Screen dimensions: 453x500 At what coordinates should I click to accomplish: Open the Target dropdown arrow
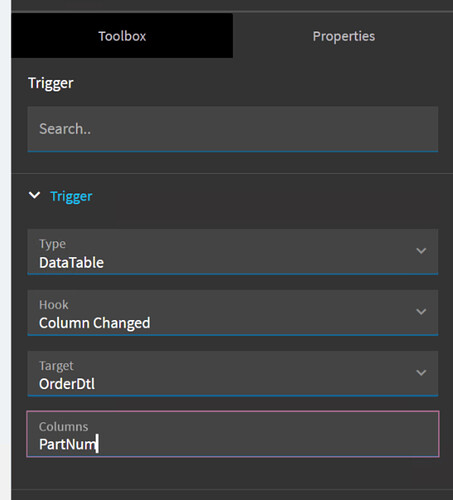coord(421,372)
